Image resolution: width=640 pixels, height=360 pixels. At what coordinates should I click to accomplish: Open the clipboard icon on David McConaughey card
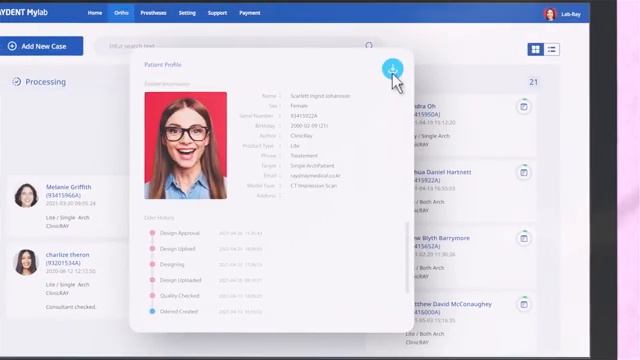[524, 304]
